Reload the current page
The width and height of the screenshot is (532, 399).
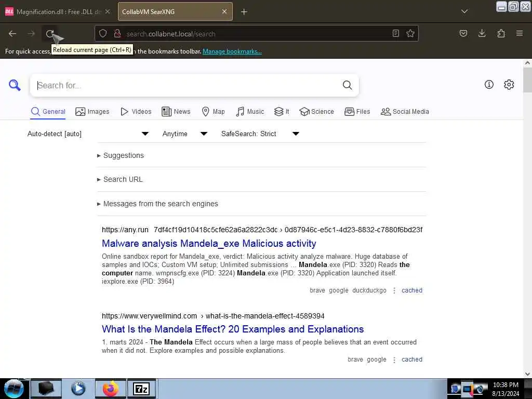(x=50, y=34)
